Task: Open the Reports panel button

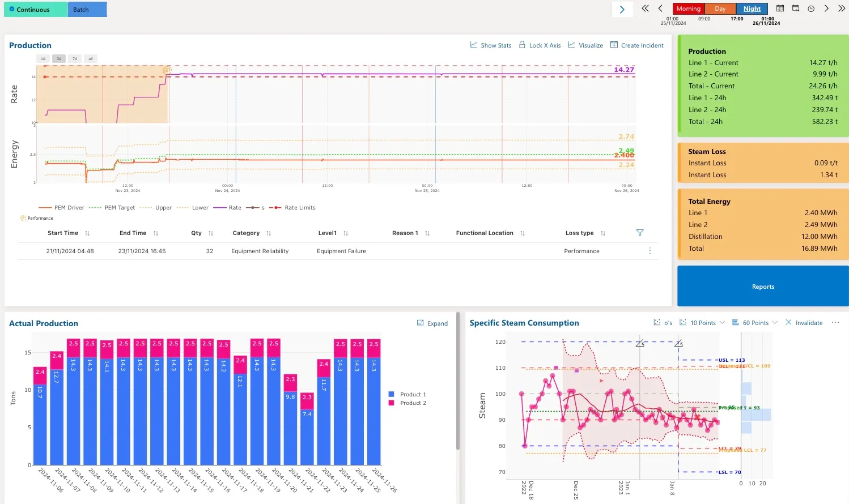Action: 763,287
